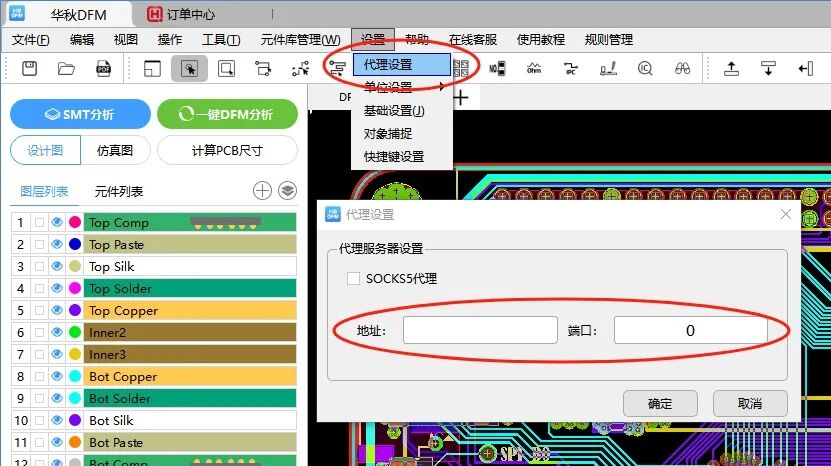Screen dimensions: 831x466
Task: Click the IC search toolbar icon
Action: [645, 68]
